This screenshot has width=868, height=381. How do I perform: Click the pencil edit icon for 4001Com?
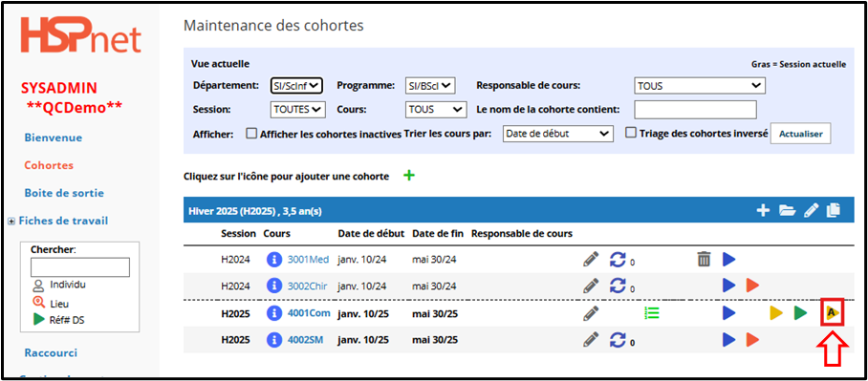pos(591,313)
